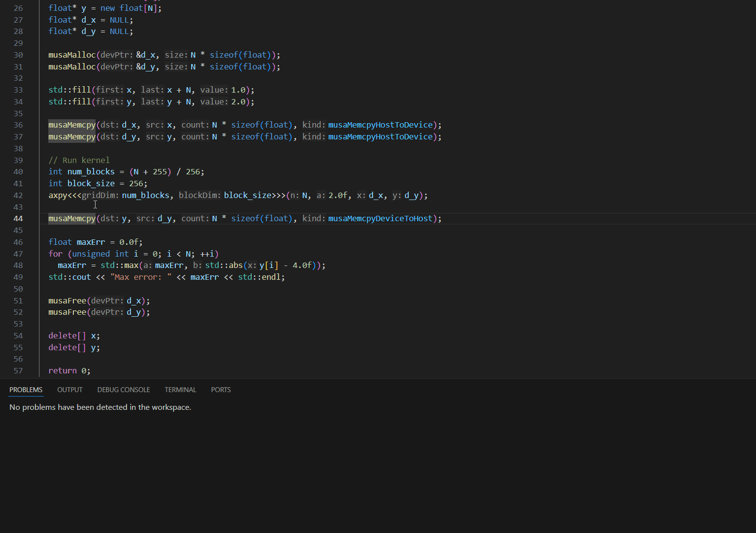Click the 'return 0;' statement

click(x=69, y=371)
